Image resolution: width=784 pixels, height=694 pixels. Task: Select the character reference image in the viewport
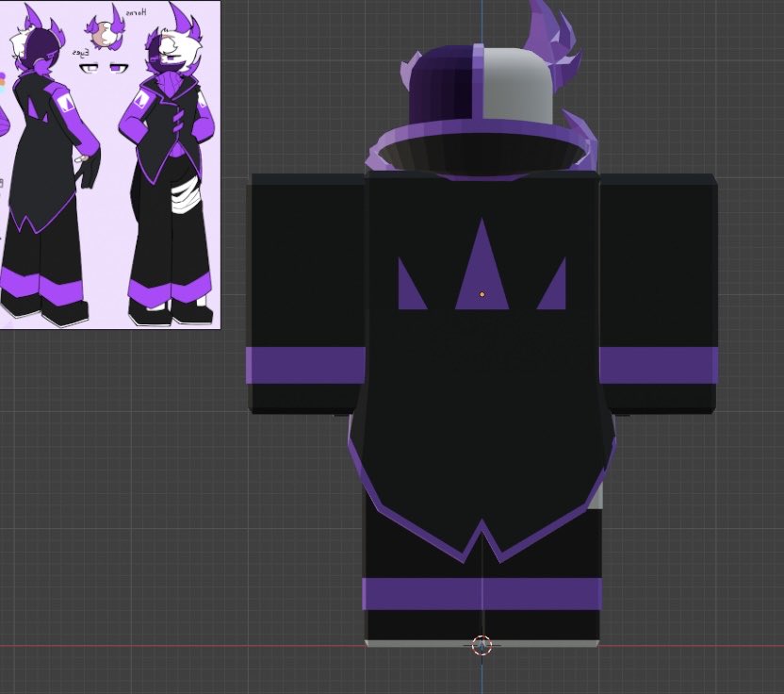(x=110, y=165)
